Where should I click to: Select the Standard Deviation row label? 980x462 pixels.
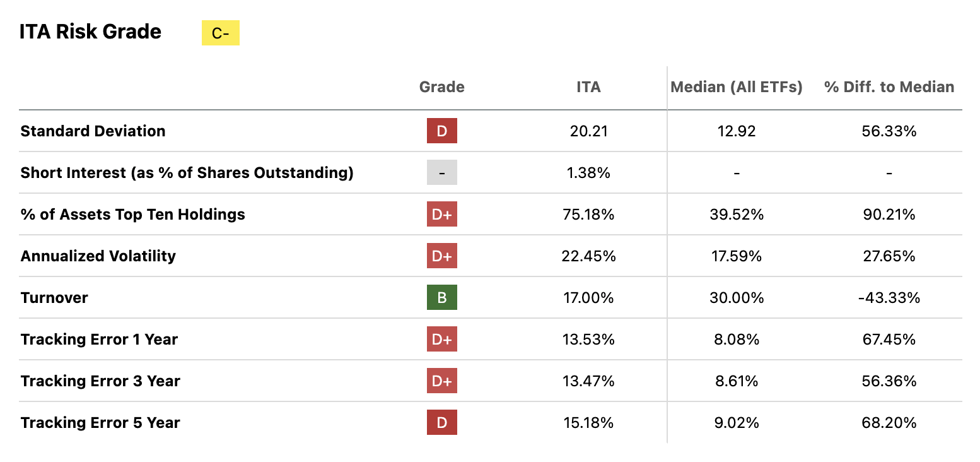point(93,131)
